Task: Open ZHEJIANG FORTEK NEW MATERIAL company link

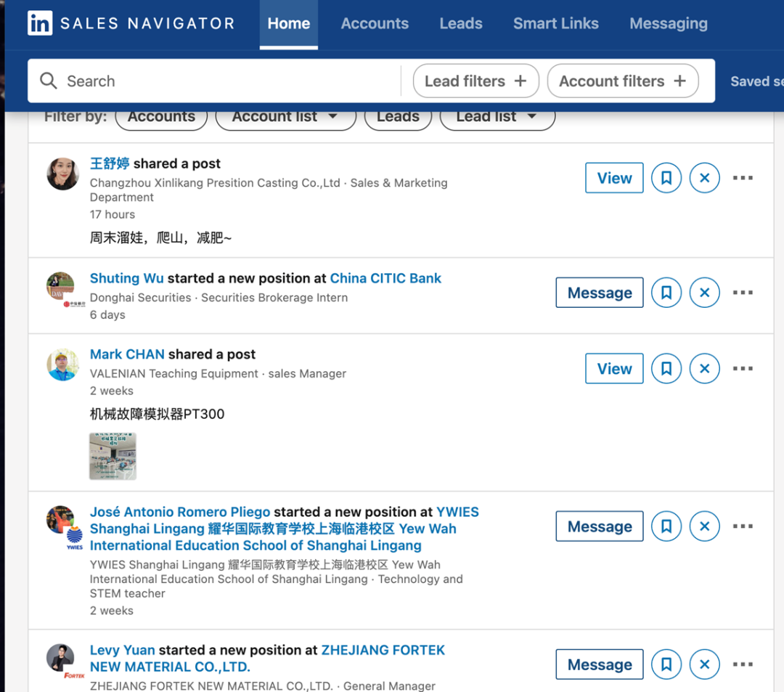Action: coord(267,658)
